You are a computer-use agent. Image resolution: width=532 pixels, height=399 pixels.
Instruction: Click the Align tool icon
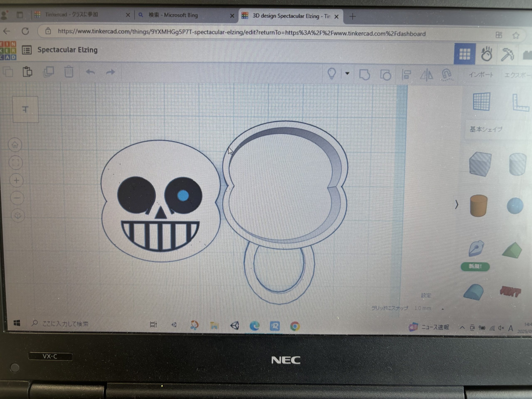[406, 74]
